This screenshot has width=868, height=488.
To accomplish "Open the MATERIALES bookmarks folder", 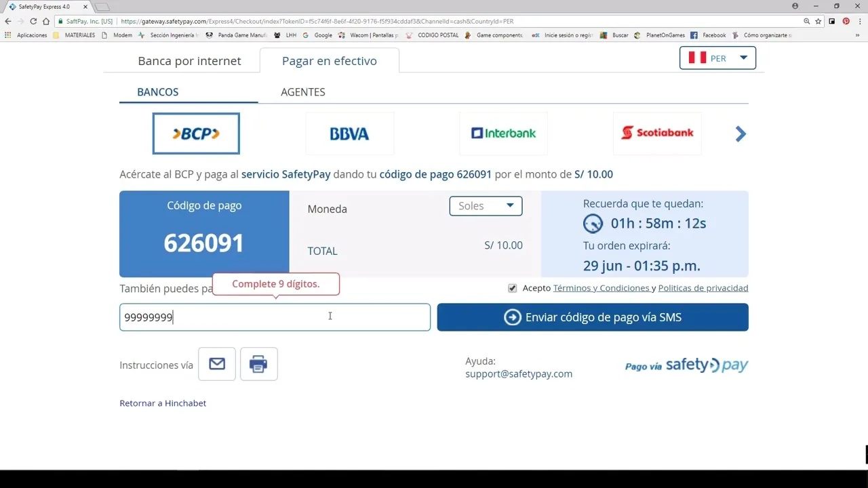I will point(75,35).
